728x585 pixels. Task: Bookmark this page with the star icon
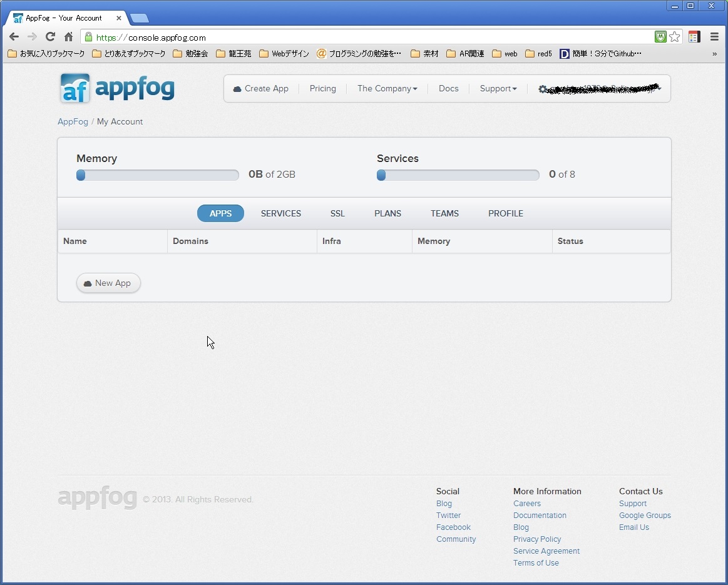[675, 37]
